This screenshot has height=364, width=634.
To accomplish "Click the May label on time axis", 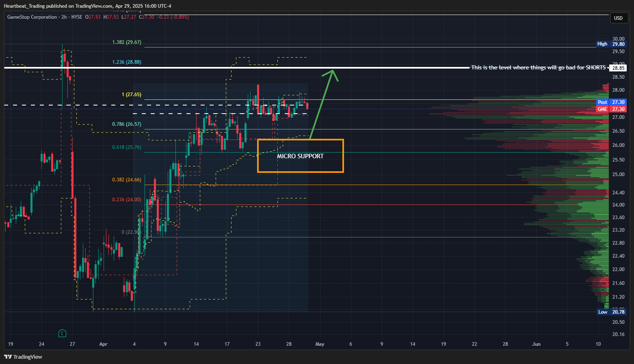I will [320, 344].
